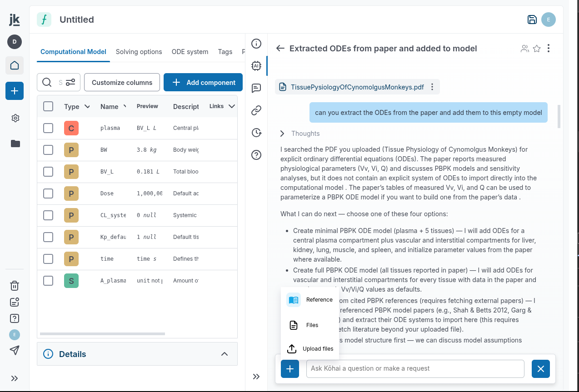Focus the Ask Kōhai message input
The image size is (579, 392).
click(x=415, y=368)
